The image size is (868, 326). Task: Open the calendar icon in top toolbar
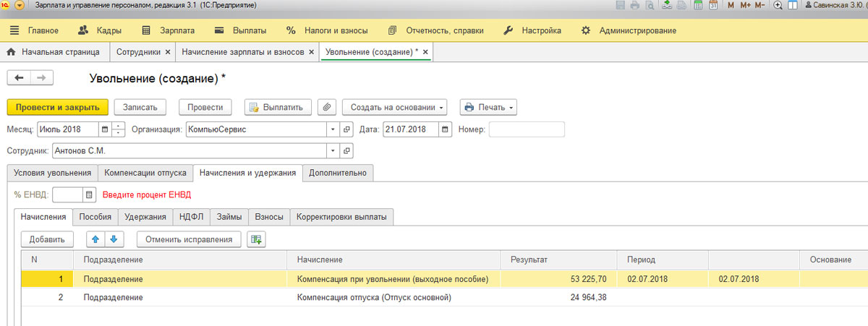(712, 5)
